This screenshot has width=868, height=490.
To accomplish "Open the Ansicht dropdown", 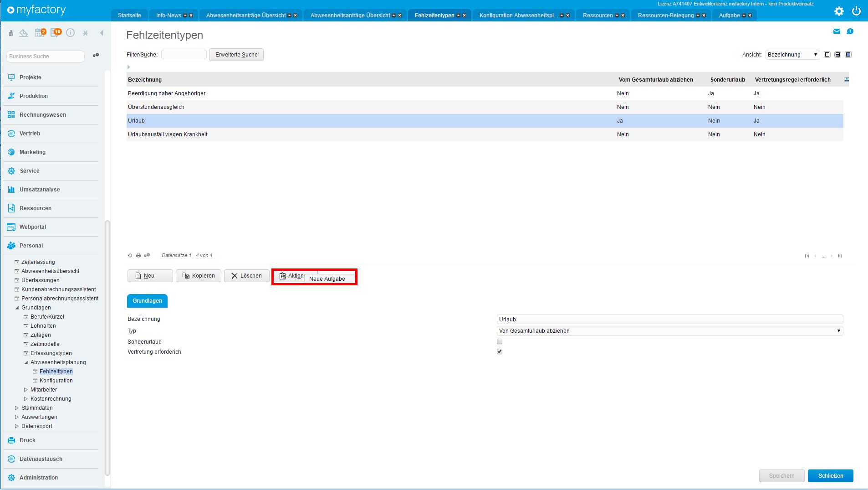I will 792,55.
